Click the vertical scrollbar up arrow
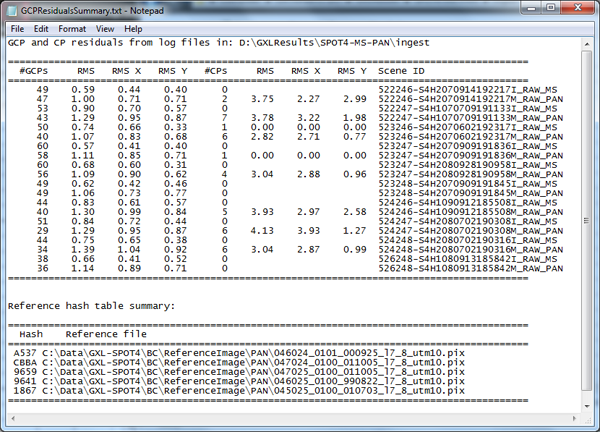Screen dimensions: 600x432 (587, 45)
